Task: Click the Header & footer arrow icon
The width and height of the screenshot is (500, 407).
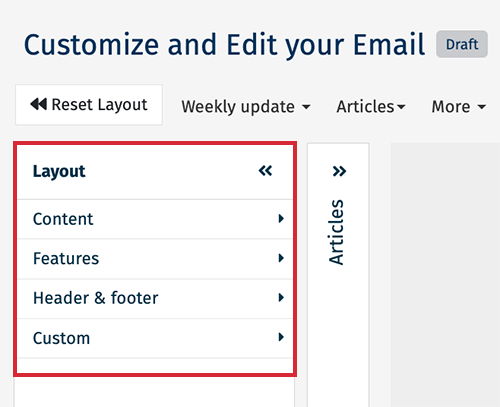Action: [x=281, y=297]
